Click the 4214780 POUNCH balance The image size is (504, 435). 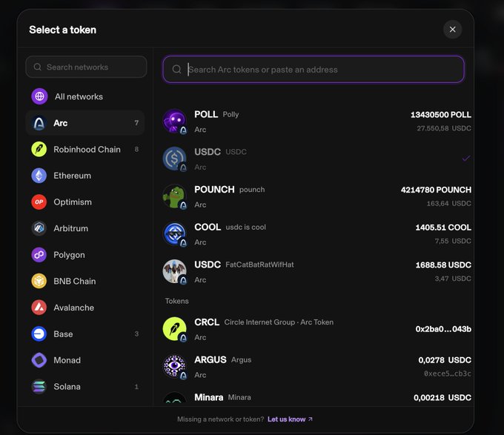point(436,190)
